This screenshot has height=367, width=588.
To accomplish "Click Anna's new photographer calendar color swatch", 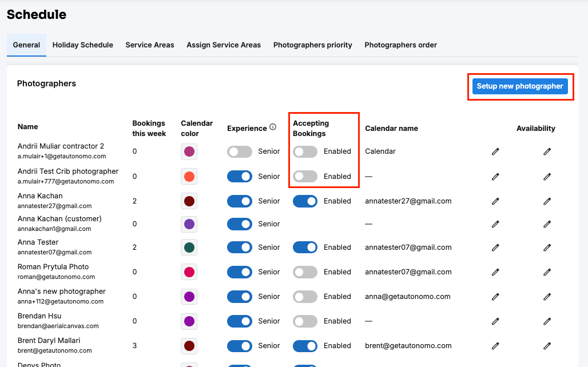I will tap(189, 297).
